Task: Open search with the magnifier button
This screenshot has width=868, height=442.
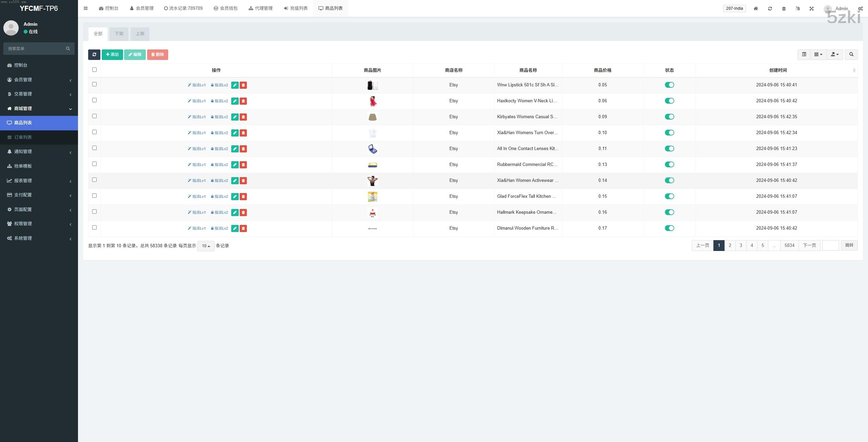Action: coord(851,55)
